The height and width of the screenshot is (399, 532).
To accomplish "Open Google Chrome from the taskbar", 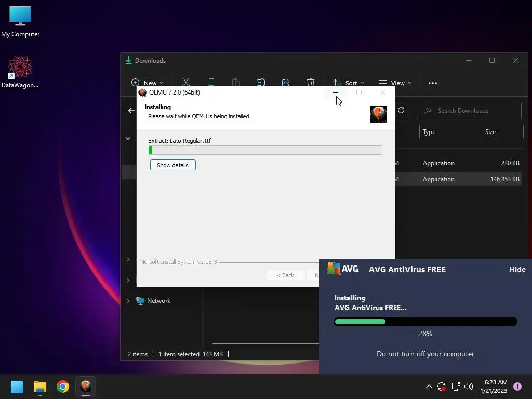I will pyautogui.click(x=63, y=387).
